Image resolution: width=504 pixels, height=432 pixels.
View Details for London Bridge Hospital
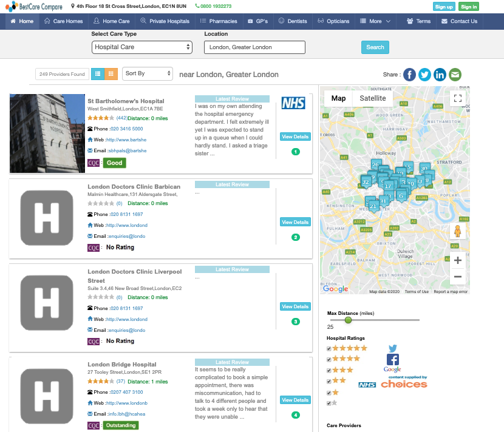click(x=295, y=400)
